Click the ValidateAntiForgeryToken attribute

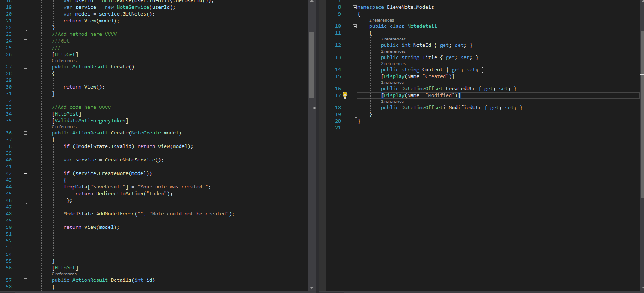click(90, 121)
